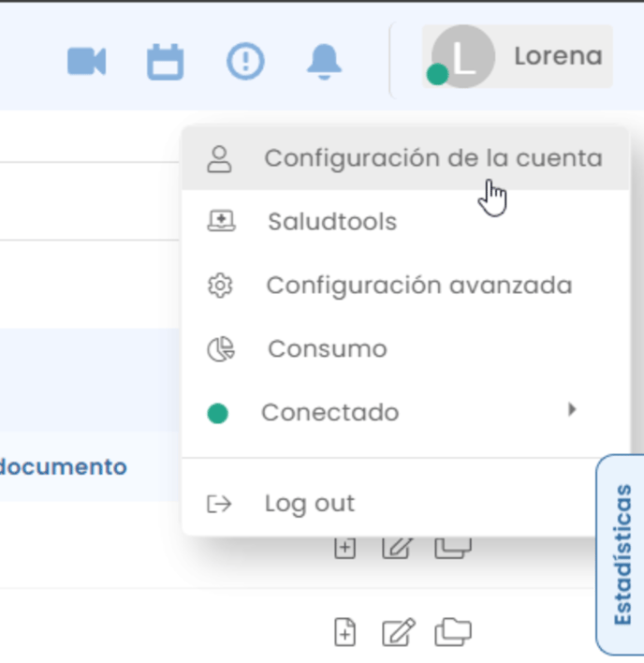Screen dimensions: 644x663
Task: Collapse the Lorena user dropdown
Action: tap(518, 56)
